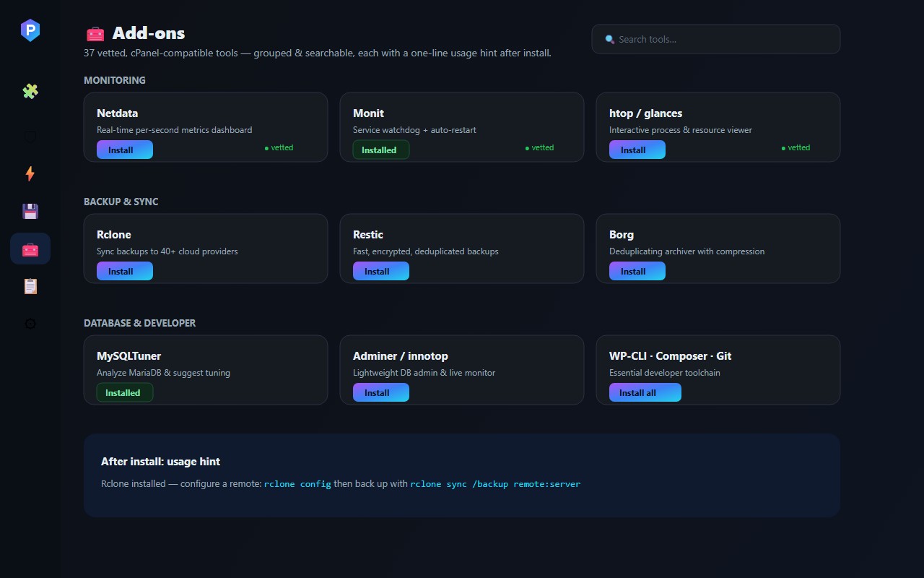The width and height of the screenshot is (924, 578).
Task: Click the Monit card title
Action: click(x=368, y=113)
